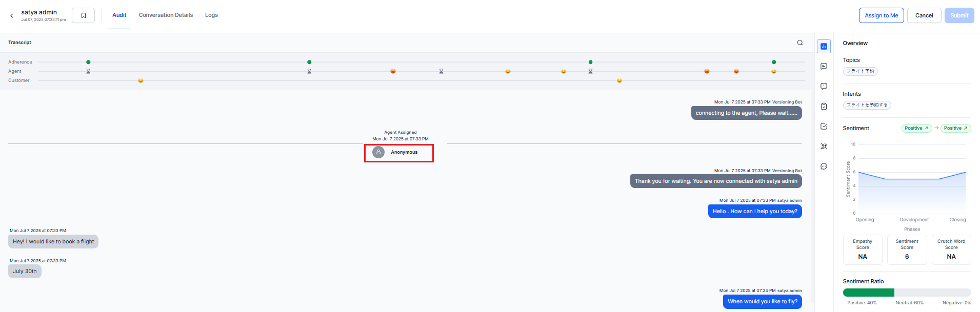
Task: Open the sparkle person sidebar icon
Action: coord(824,147)
